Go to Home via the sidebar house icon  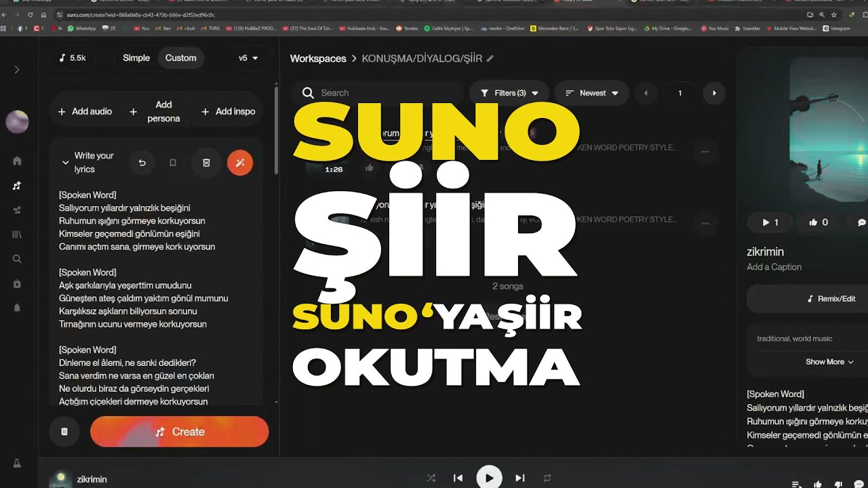17,161
